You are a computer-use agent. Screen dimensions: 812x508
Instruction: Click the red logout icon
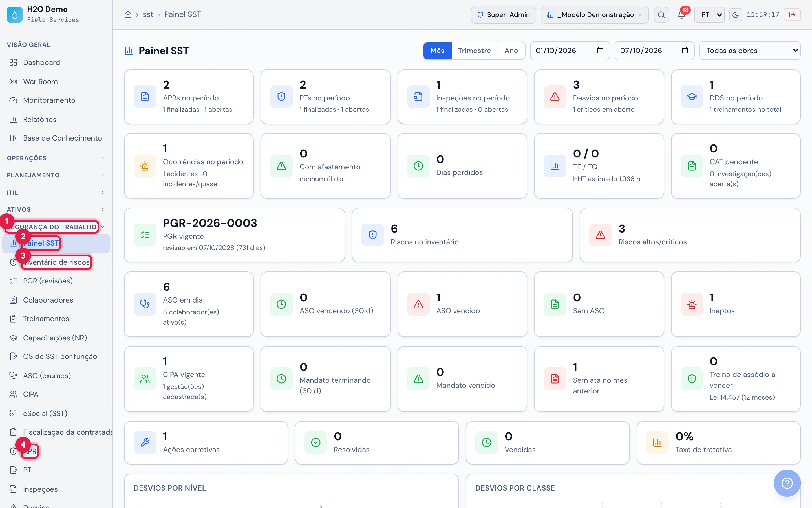(792, 14)
